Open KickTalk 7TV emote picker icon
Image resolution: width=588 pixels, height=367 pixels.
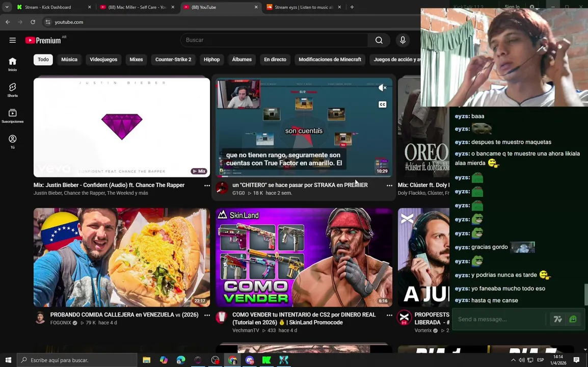click(557, 320)
